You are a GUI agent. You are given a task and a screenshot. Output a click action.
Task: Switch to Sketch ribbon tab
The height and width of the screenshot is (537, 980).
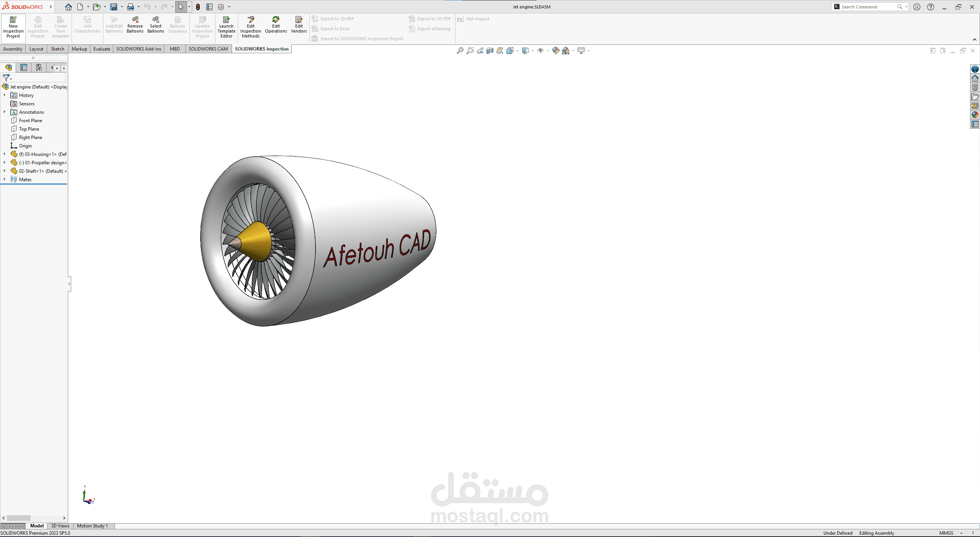pyautogui.click(x=57, y=49)
